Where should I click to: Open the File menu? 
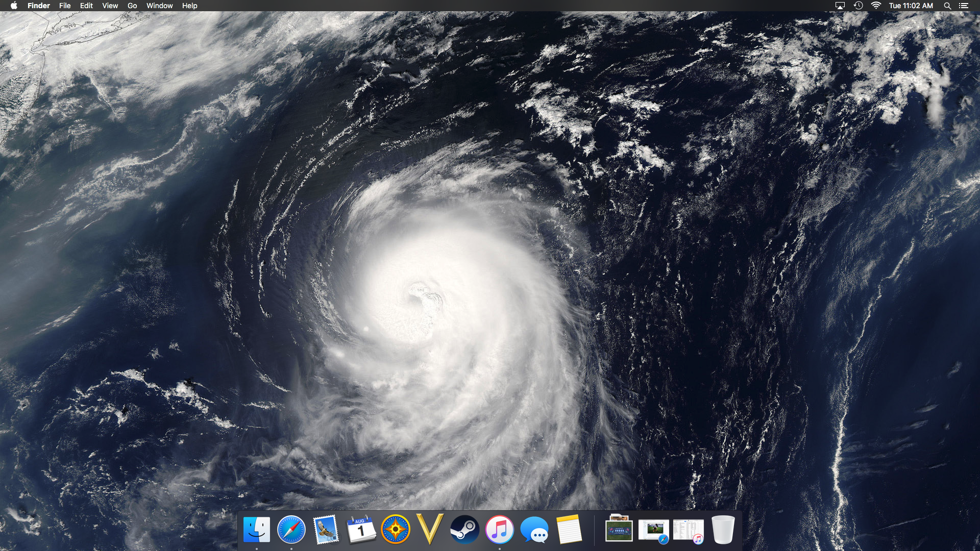point(65,6)
